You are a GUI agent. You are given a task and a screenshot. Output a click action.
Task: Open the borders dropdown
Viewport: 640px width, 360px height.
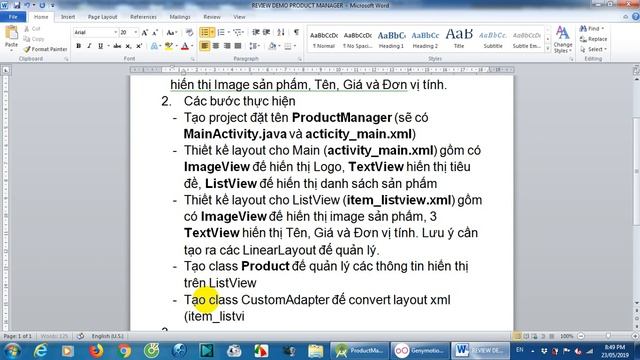[290, 46]
